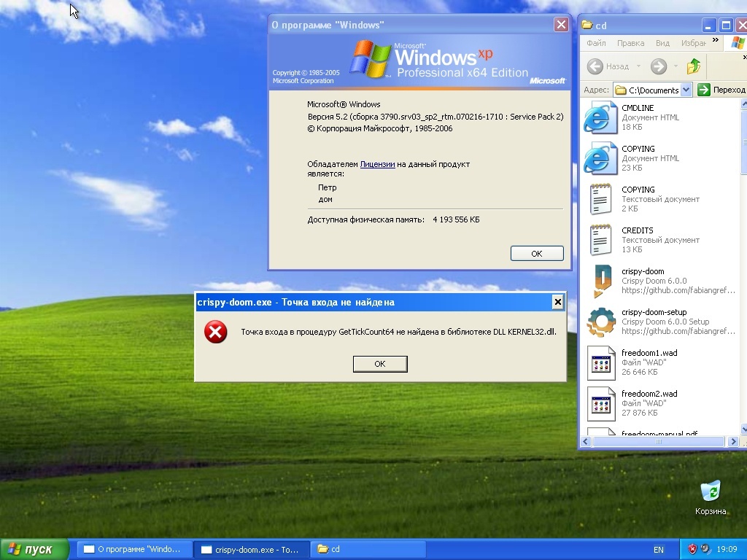Select the partially visible freedoom-manual.pdf file name
The height and width of the screenshot is (560, 747).
click(659, 433)
